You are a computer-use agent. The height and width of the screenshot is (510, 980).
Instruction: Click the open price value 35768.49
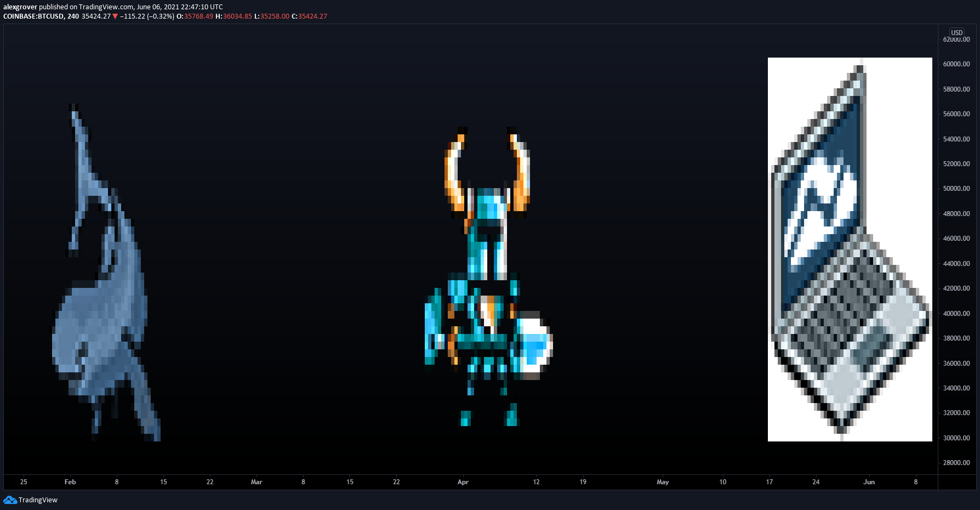pos(198,16)
